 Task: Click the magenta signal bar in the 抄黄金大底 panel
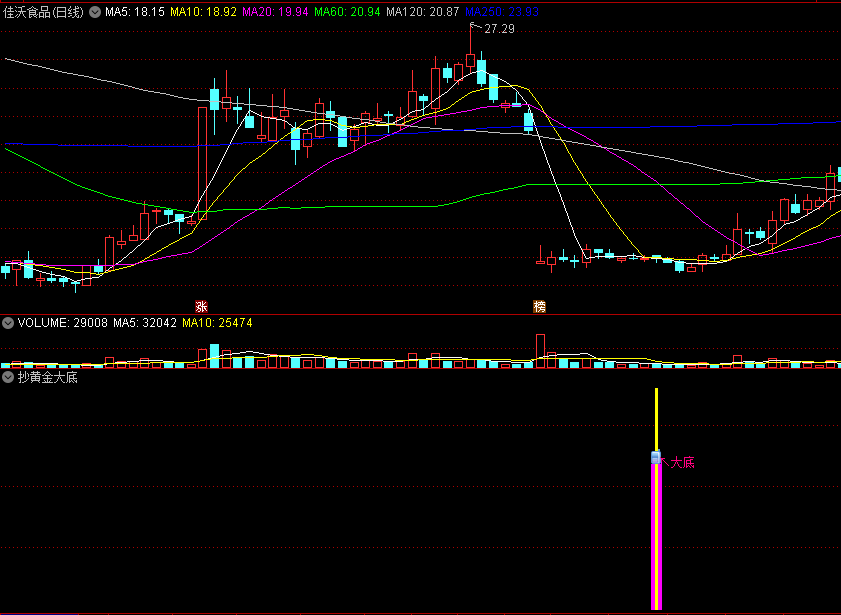pyautogui.click(x=656, y=536)
